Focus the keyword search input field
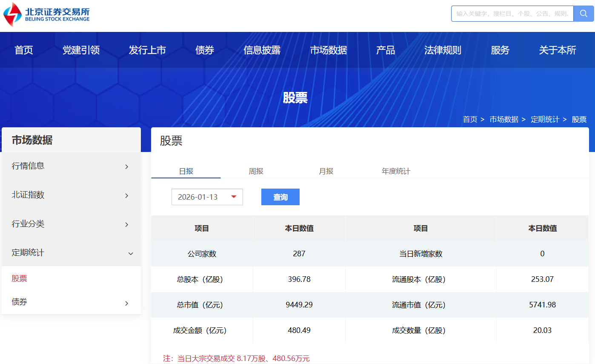The image size is (595, 364). [x=512, y=14]
